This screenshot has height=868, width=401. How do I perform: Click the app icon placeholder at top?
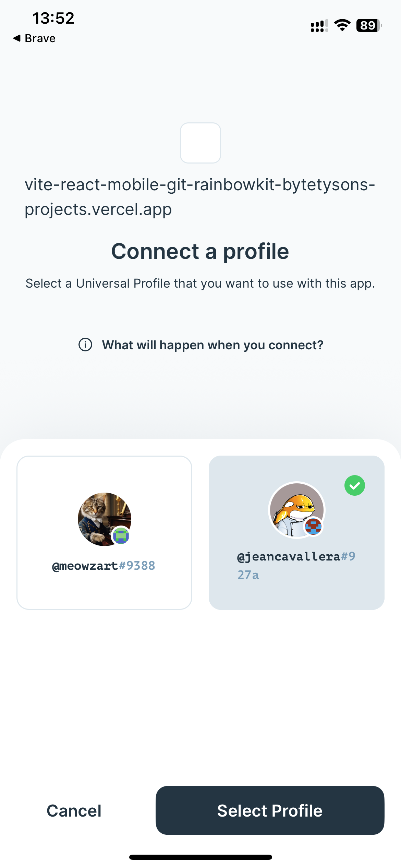[x=200, y=143]
